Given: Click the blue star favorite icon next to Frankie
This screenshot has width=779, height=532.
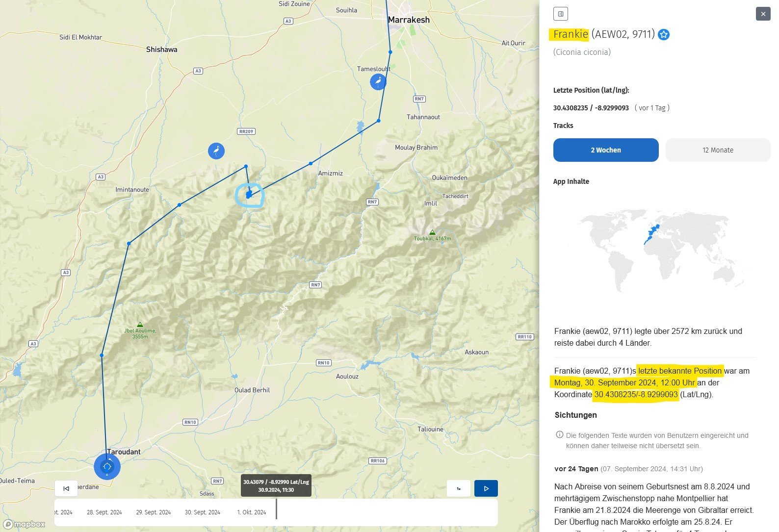Looking at the screenshot, I should (664, 34).
